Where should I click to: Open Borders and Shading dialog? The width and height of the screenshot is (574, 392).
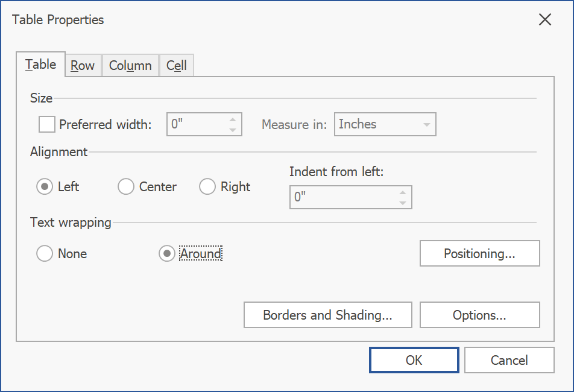pos(327,315)
